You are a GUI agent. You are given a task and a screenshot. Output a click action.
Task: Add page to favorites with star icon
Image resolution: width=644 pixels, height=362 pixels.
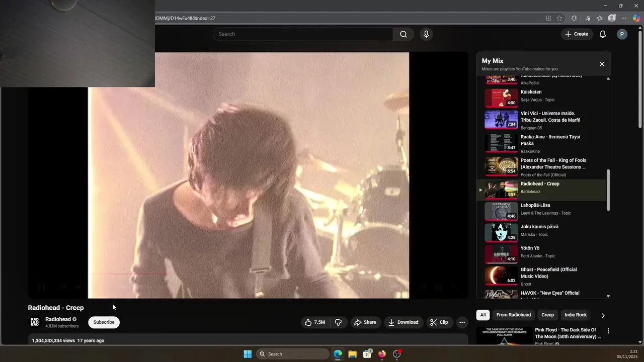559,18
